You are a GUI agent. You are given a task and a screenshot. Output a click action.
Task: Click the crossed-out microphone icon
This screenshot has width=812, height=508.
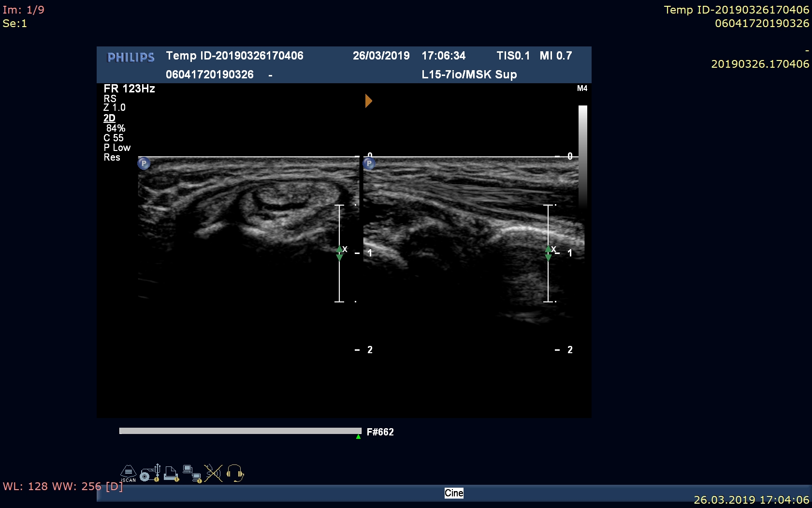click(213, 473)
